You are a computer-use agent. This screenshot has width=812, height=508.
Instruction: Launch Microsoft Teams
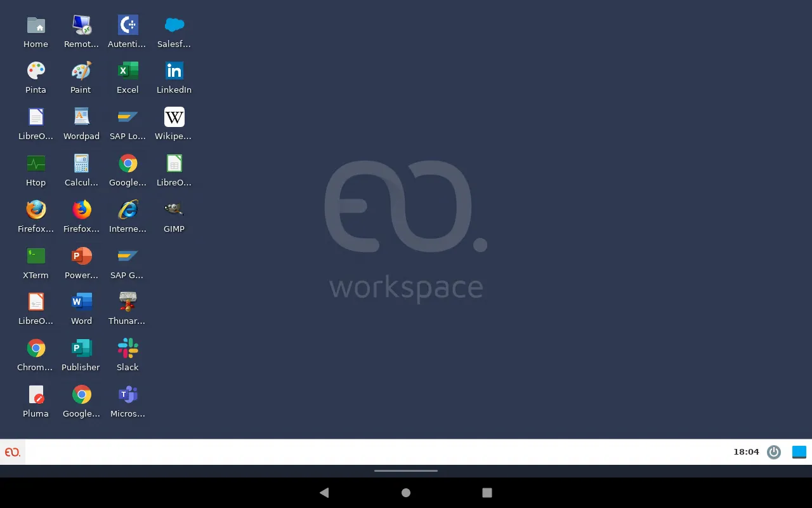[x=128, y=395]
